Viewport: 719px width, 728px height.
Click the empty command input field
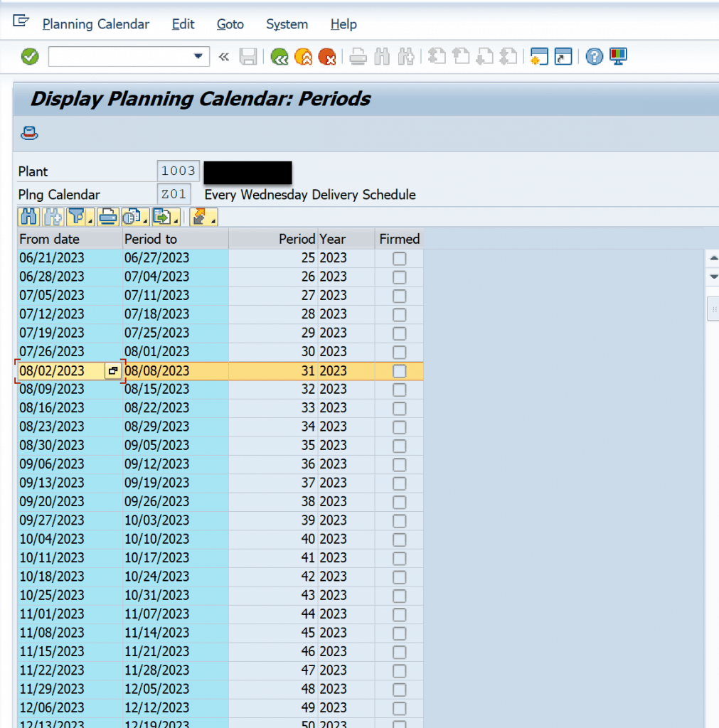(119, 57)
